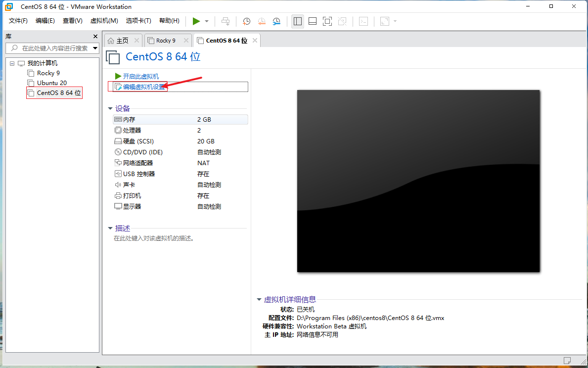
Task: Click the VMware Workstation title bar icon
Action: click(x=9, y=7)
